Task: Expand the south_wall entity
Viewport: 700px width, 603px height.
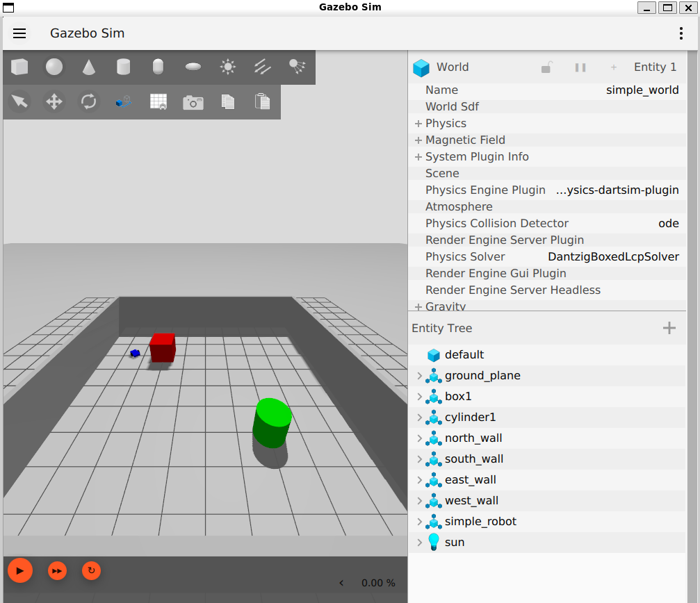Action: 419,459
